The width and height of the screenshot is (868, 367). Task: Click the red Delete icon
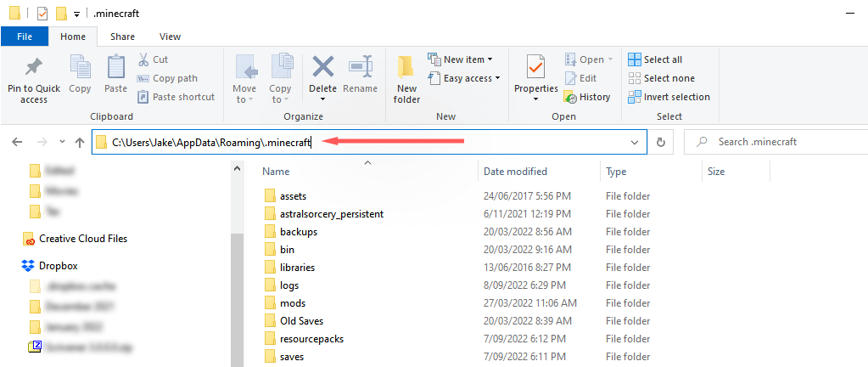click(322, 68)
